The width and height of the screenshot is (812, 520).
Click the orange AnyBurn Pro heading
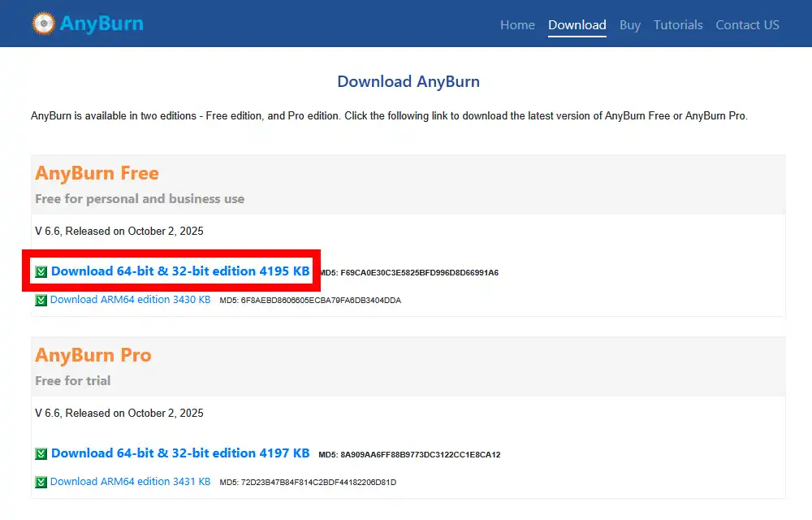click(x=93, y=355)
